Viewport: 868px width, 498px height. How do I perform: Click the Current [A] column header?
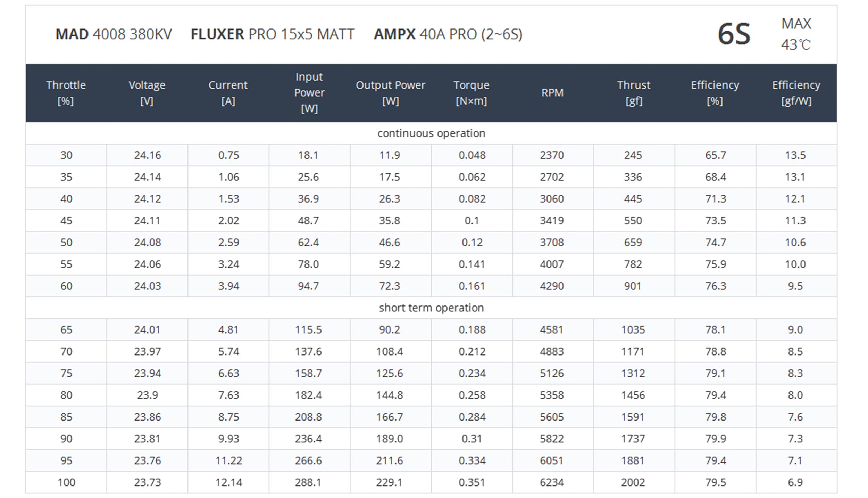228,93
